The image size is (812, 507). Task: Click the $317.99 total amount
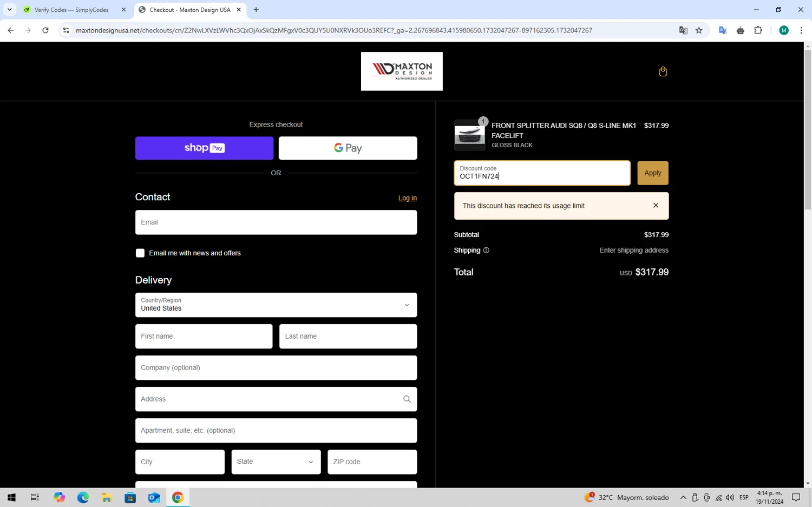(652, 272)
